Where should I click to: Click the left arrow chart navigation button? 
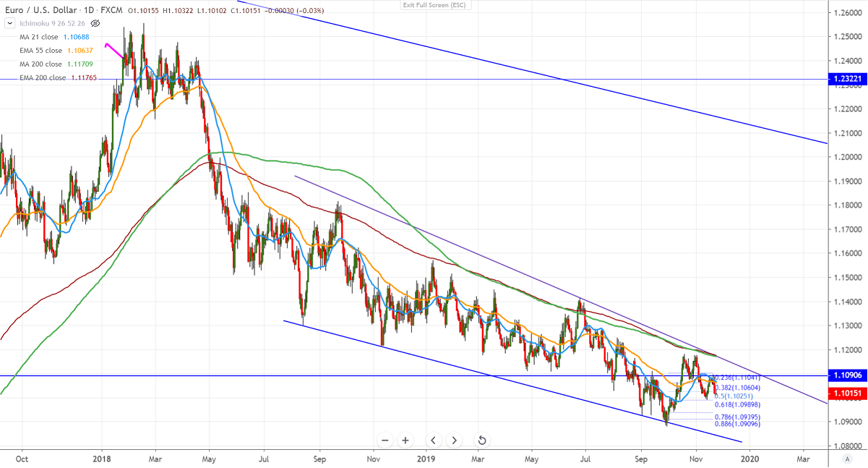[x=433, y=440]
